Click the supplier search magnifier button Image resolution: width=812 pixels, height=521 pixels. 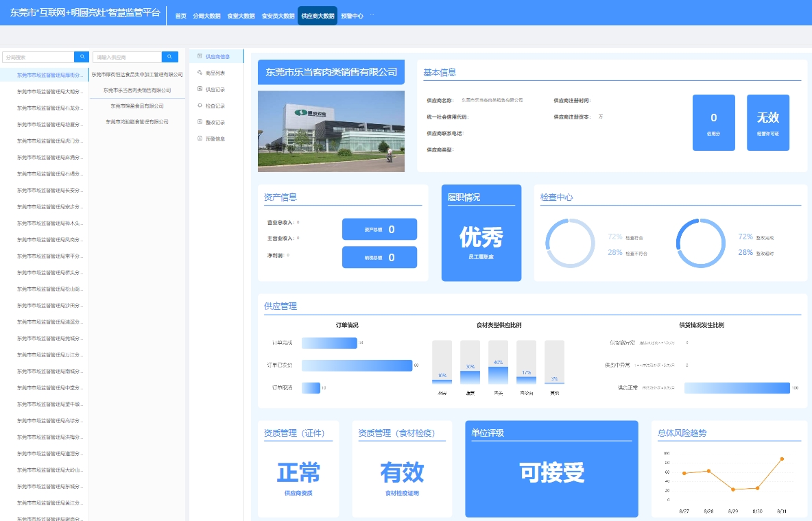click(x=170, y=57)
